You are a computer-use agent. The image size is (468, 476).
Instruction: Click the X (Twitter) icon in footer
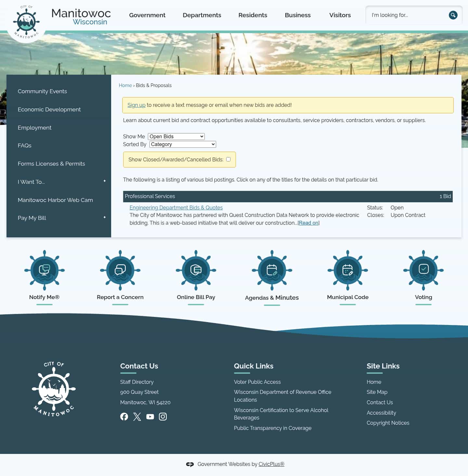pos(137,417)
